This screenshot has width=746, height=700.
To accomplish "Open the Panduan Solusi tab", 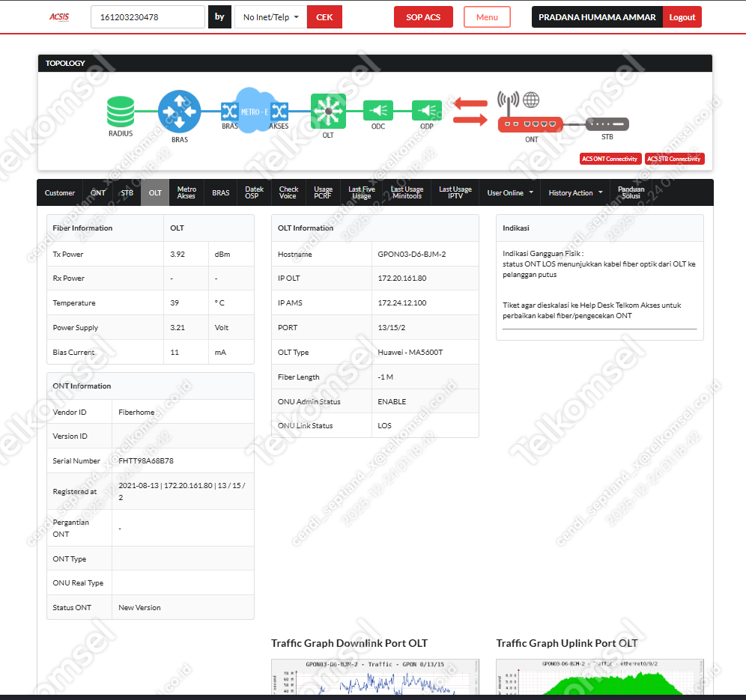I will tap(631, 192).
